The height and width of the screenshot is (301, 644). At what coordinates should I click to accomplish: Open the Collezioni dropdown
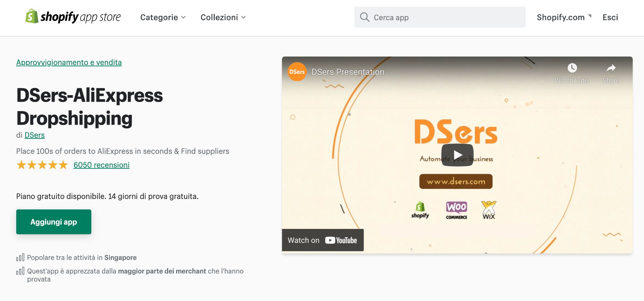[x=223, y=17]
